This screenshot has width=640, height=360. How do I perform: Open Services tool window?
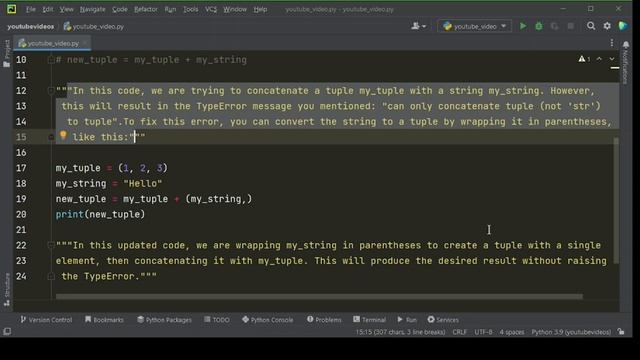(443, 320)
